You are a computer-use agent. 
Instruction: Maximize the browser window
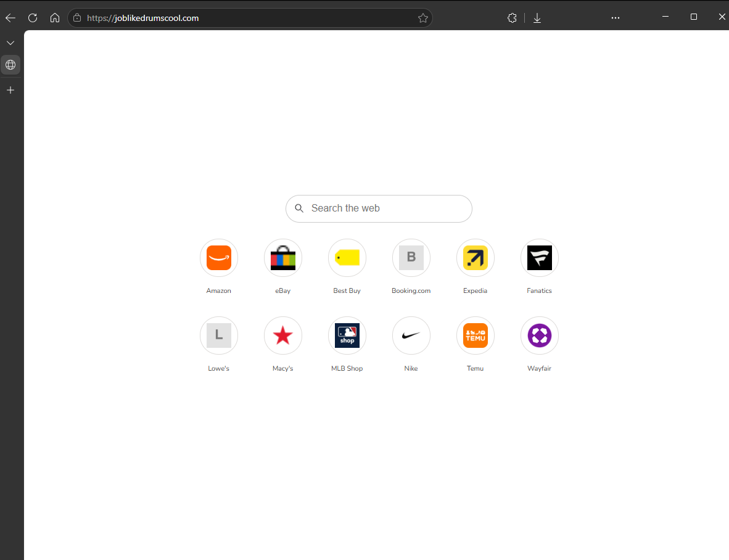(694, 17)
